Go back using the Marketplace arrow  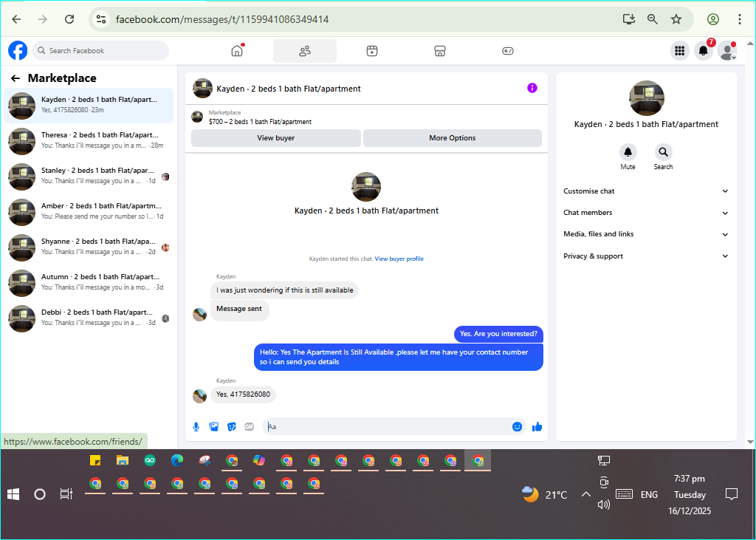[x=16, y=78]
